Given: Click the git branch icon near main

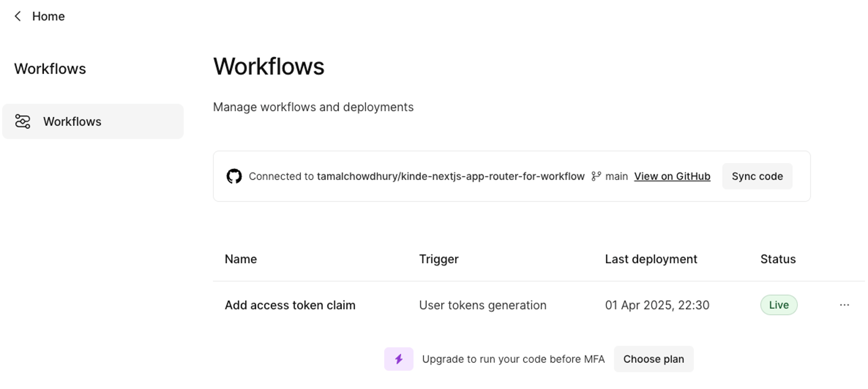Looking at the screenshot, I should pos(596,176).
